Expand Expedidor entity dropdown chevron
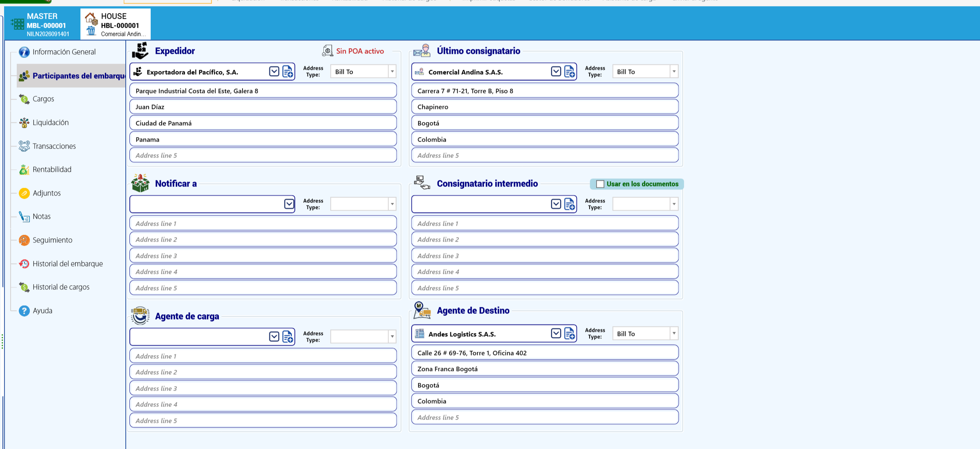This screenshot has height=449, width=980. tap(274, 71)
